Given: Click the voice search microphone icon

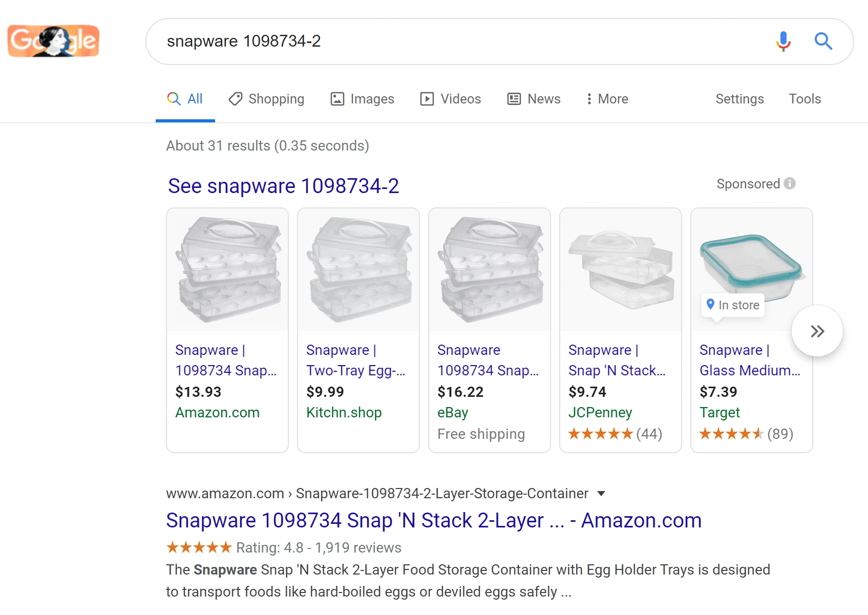Looking at the screenshot, I should click(783, 41).
